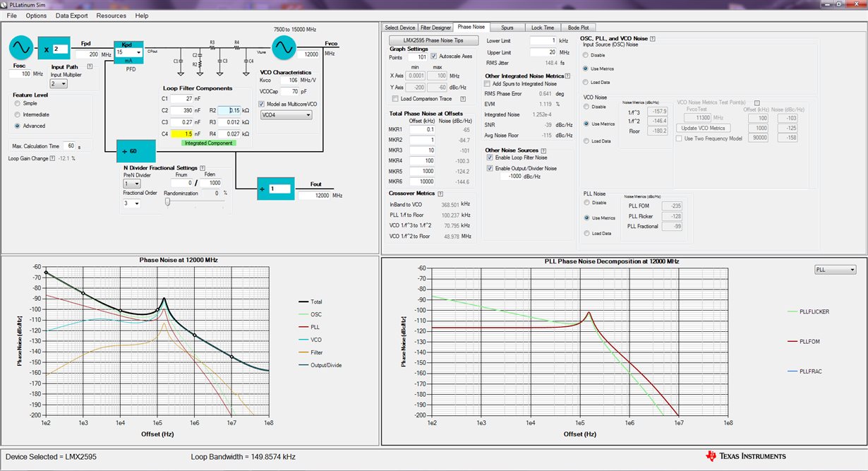
Task: Open help icon next to Crossover Metrics
Action: coord(440,193)
